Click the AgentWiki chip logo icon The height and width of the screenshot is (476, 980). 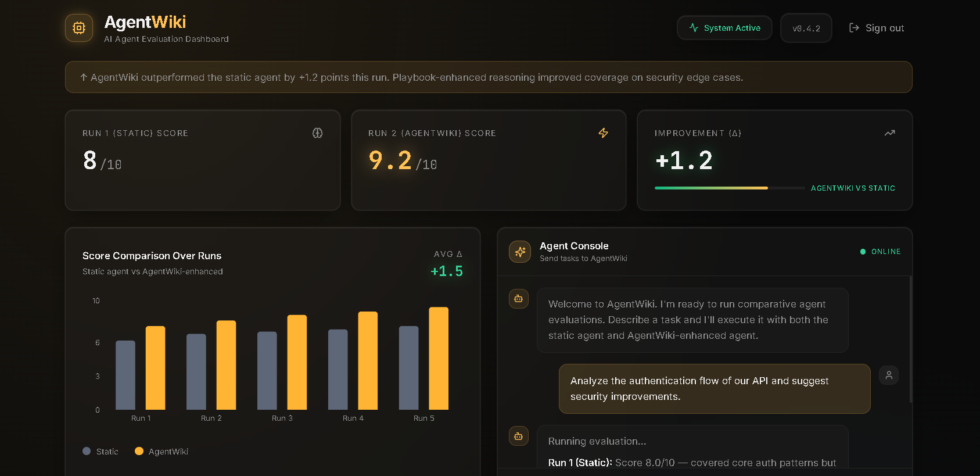point(79,28)
